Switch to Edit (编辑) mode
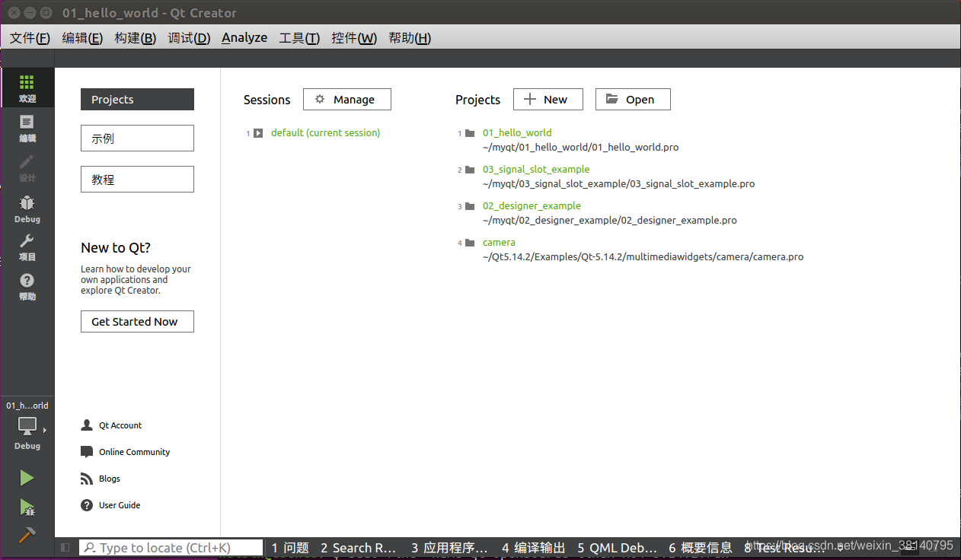 click(x=27, y=129)
